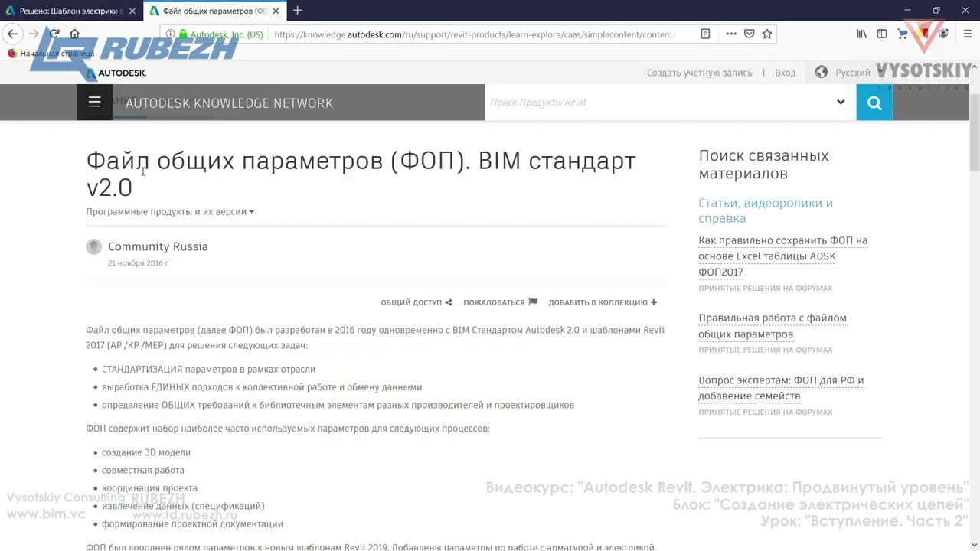980x551 pixels.
Task: Click the date '21 ноября 2016 г'
Action: pos(139,263)
